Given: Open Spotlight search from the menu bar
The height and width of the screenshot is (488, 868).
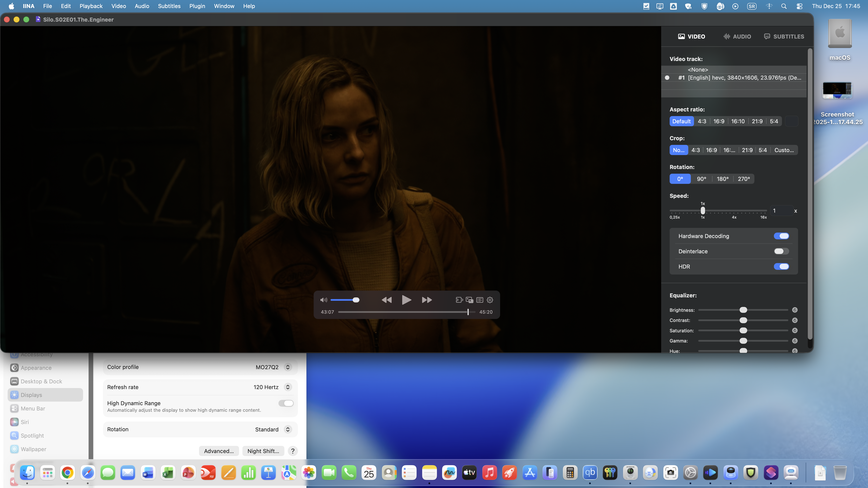Looking at the screenshot, I should point(784,6).
